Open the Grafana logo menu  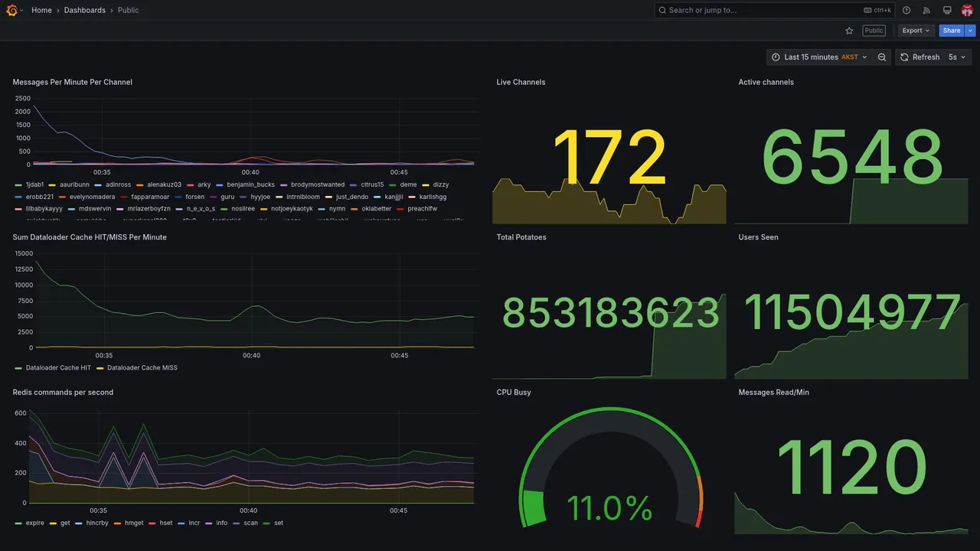tap(11, 10)
